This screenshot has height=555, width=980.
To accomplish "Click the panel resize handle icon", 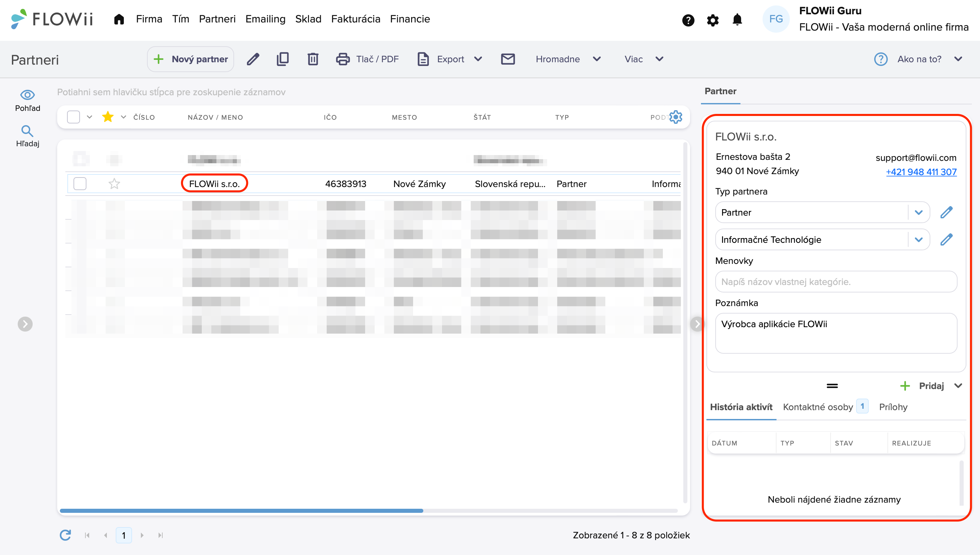I will pyautogui.click(x=832, y=386).
